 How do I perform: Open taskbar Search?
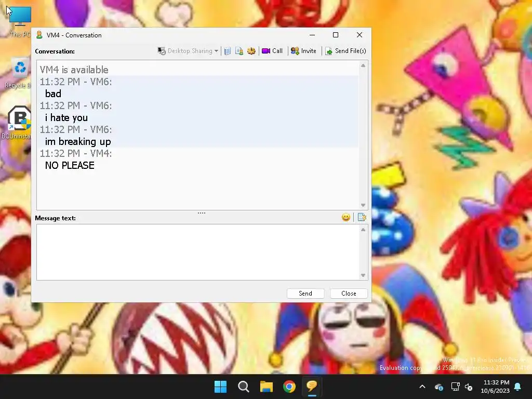point(244,387)
